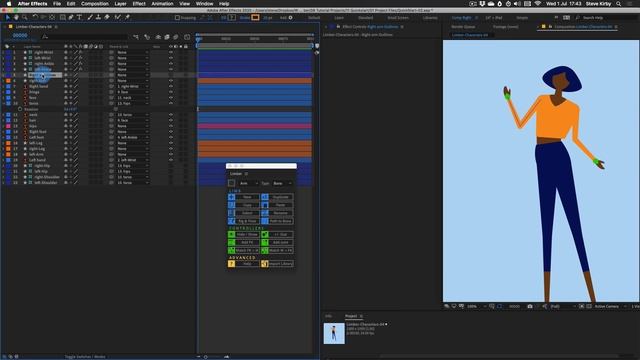640x360 pixels.
Task: Open the timeline Graph Editor
Action: tap(187, 37)
